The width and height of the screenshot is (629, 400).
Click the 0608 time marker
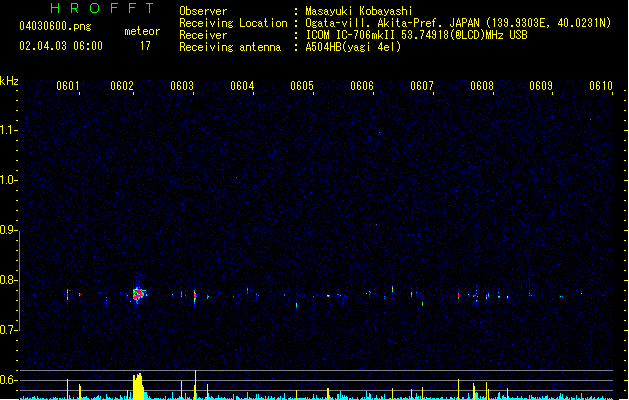click(482, 86)
